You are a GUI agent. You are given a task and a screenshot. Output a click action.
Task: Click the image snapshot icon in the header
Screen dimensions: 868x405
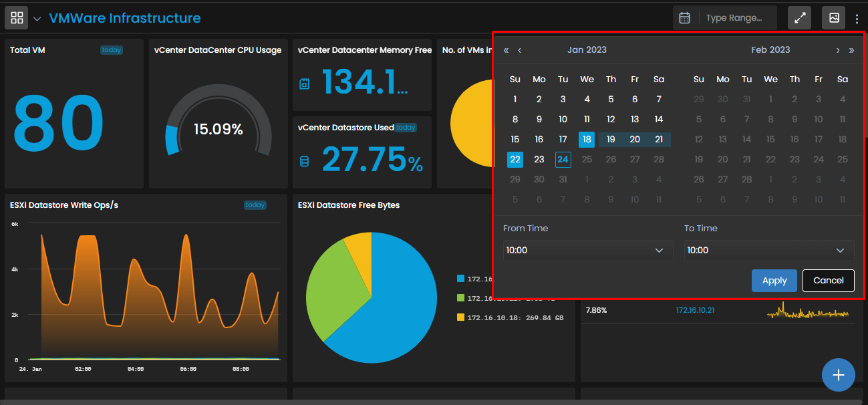834,18
